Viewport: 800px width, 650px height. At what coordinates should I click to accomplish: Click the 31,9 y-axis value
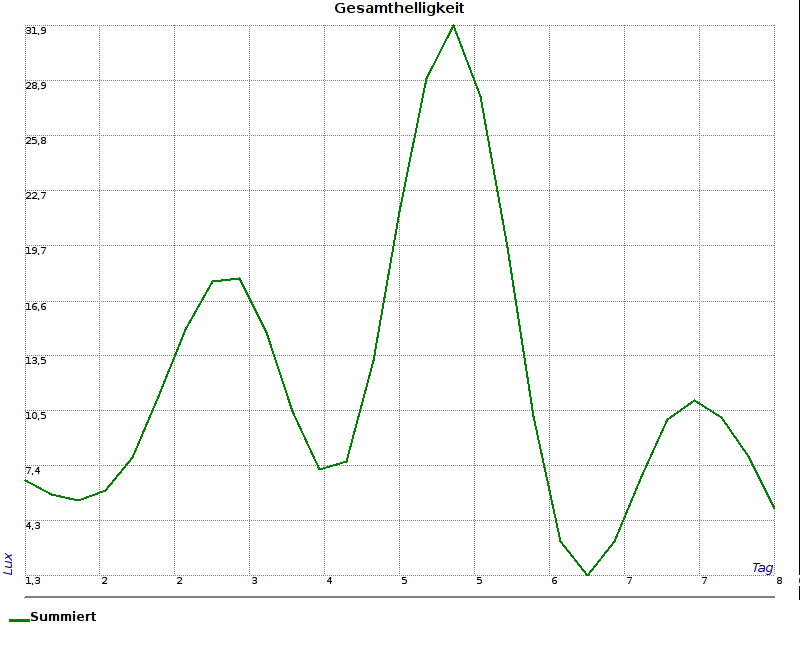point(36,31)
